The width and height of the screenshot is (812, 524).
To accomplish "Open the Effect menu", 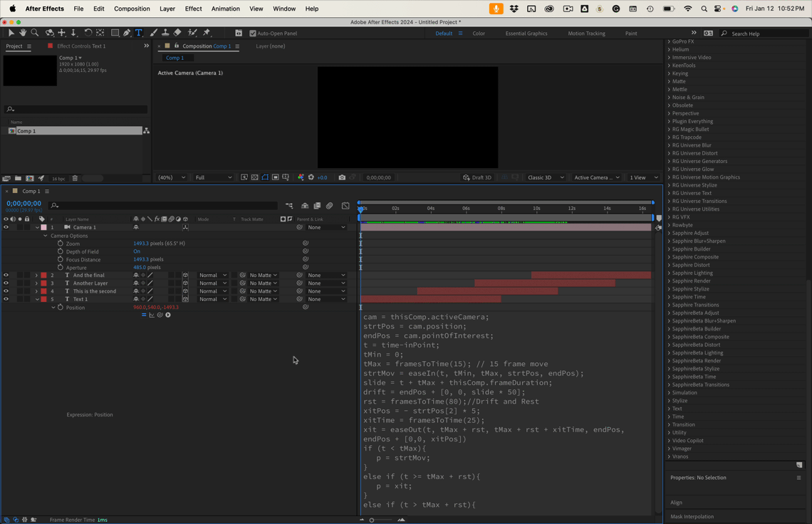I will [x=193, y=9].
